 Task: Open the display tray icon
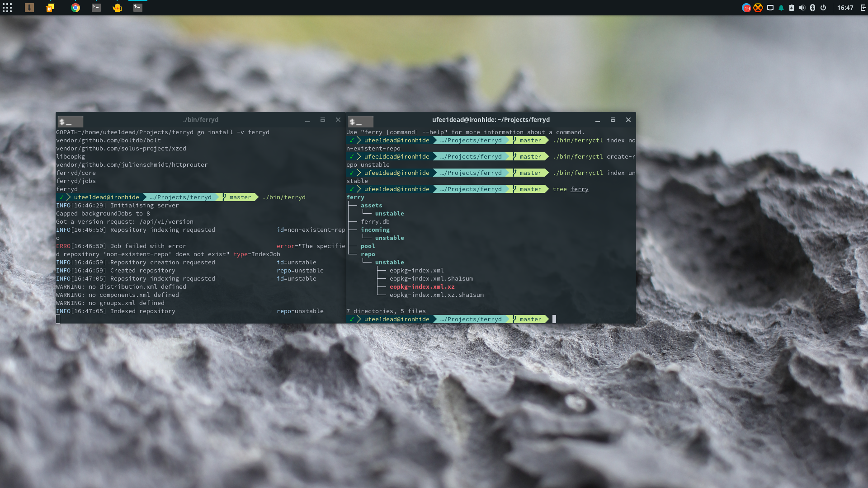click(770, 8)
